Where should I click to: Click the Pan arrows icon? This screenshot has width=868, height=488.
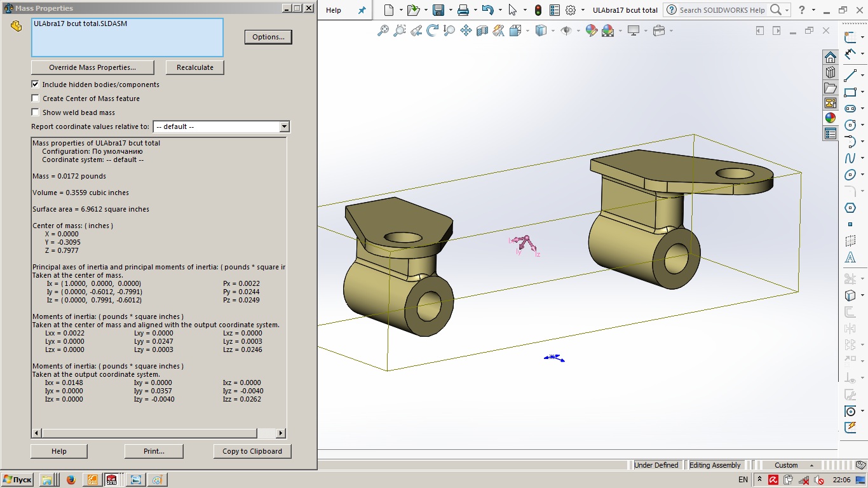466,30
